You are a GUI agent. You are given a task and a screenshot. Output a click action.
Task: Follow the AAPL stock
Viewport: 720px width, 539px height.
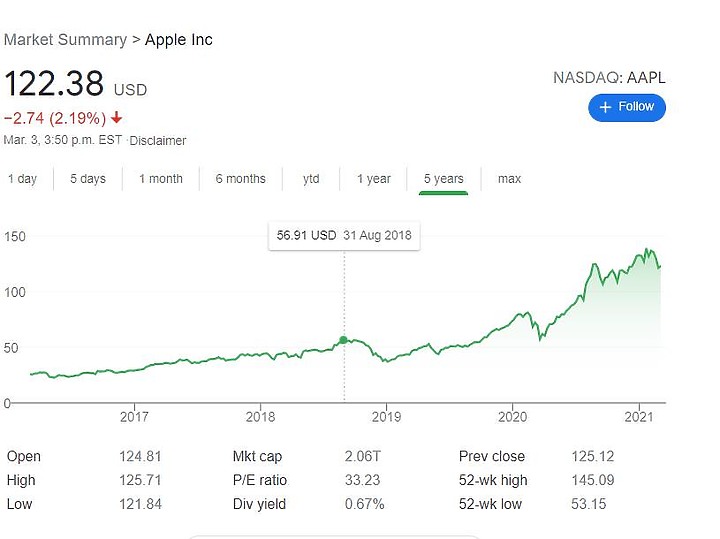coord(627,107)
